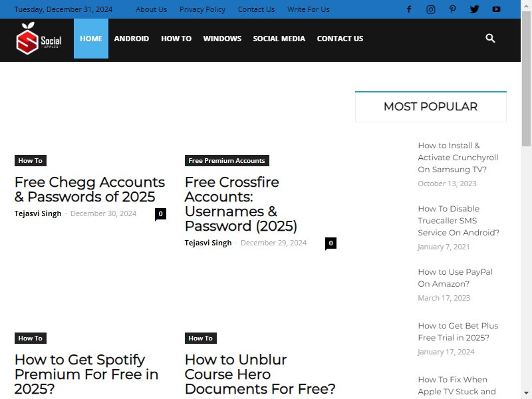This screenshot has width=532, height=399.
Task: Click the date January 17, 2024
Action: click(446, 352)
